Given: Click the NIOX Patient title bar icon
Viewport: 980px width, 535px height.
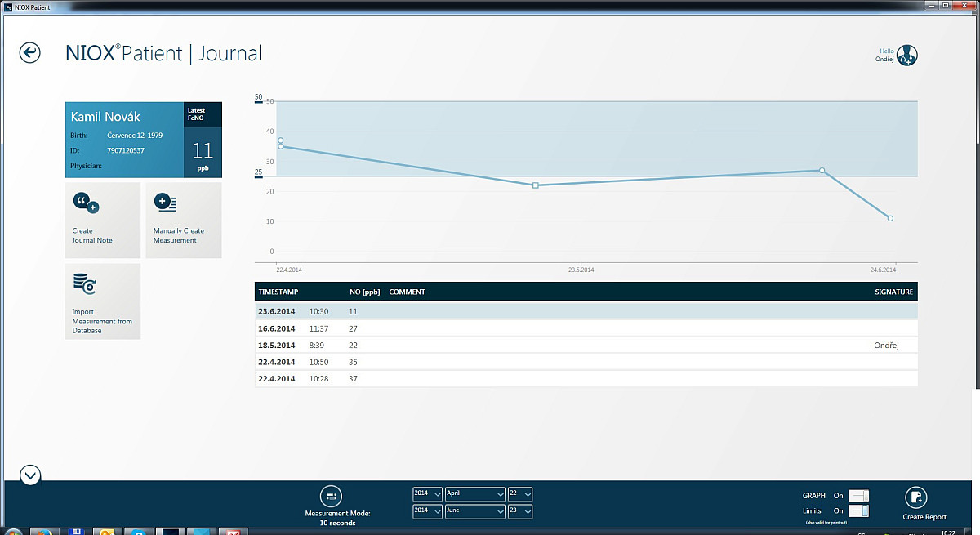Looking at the screenshot, I should coord(7,6).
